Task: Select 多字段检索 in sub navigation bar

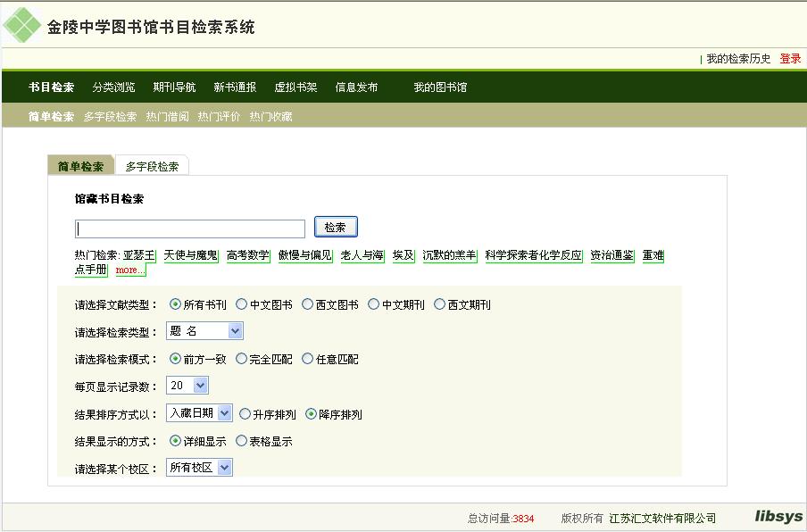Action: [110, 117]
